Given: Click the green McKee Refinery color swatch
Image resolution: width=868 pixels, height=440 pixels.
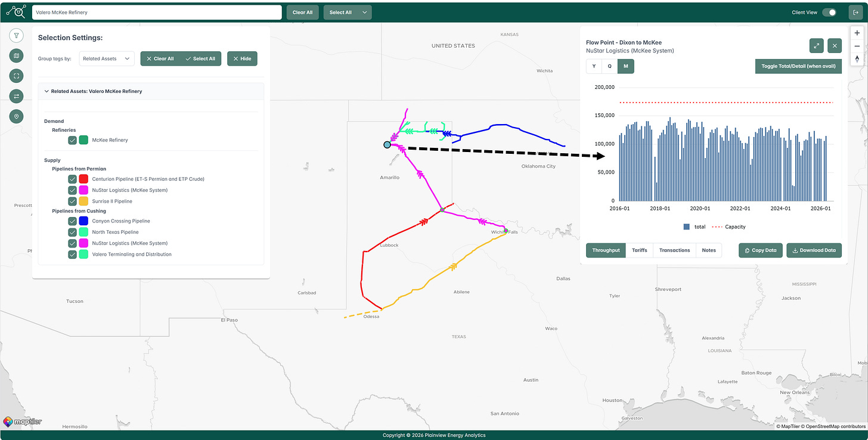Looking at the screenshot, I should [84, 140].
